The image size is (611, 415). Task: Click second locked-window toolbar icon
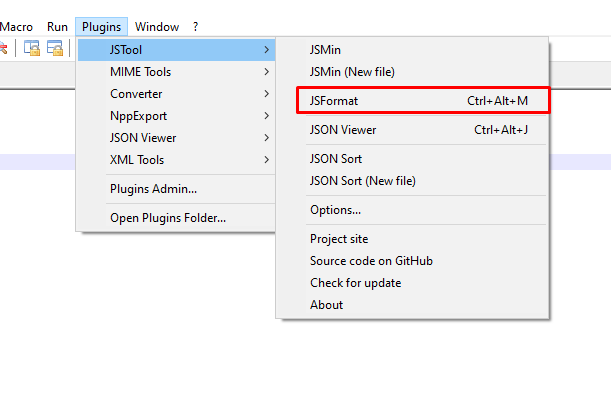coord(55,48)
